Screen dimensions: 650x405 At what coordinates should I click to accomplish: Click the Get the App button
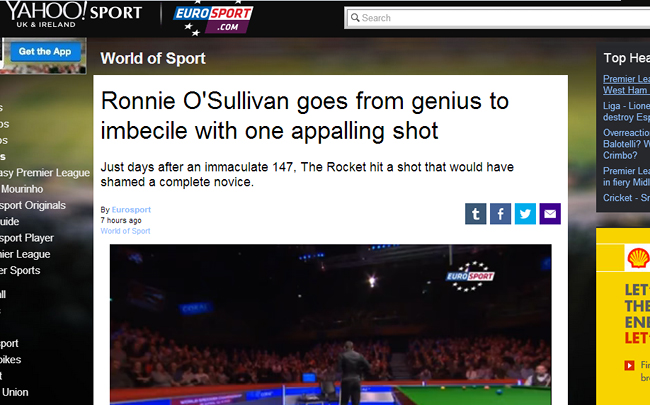coord(45,52)
